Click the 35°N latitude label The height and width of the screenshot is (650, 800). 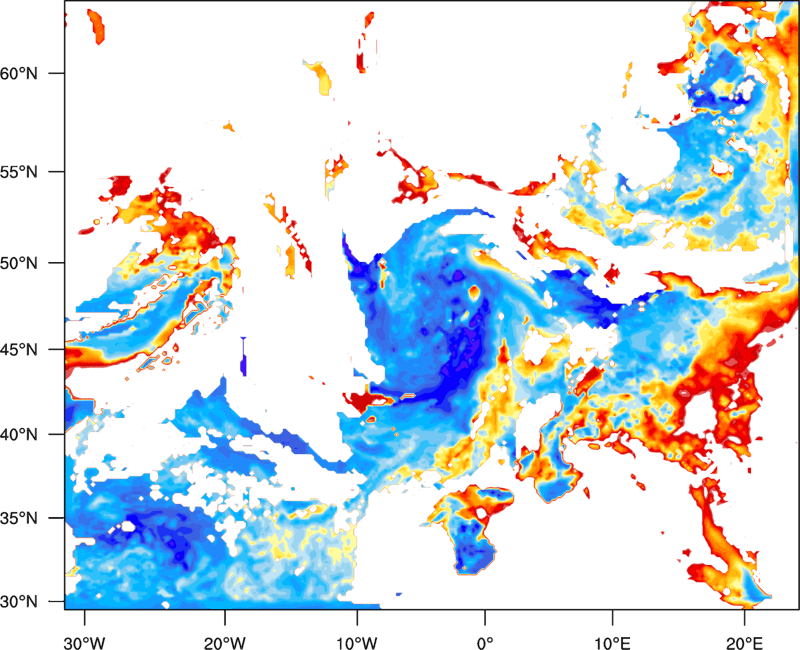point(19,518)
